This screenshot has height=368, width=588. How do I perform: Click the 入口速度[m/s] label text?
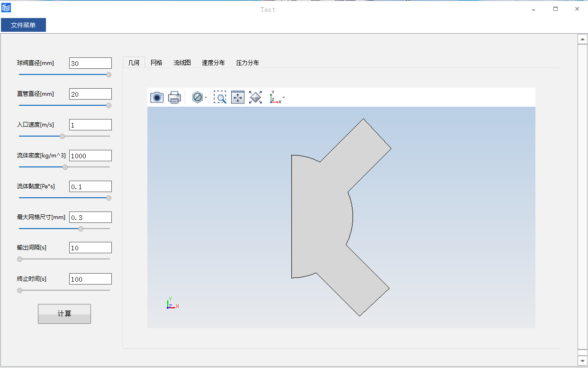point(36,125)
